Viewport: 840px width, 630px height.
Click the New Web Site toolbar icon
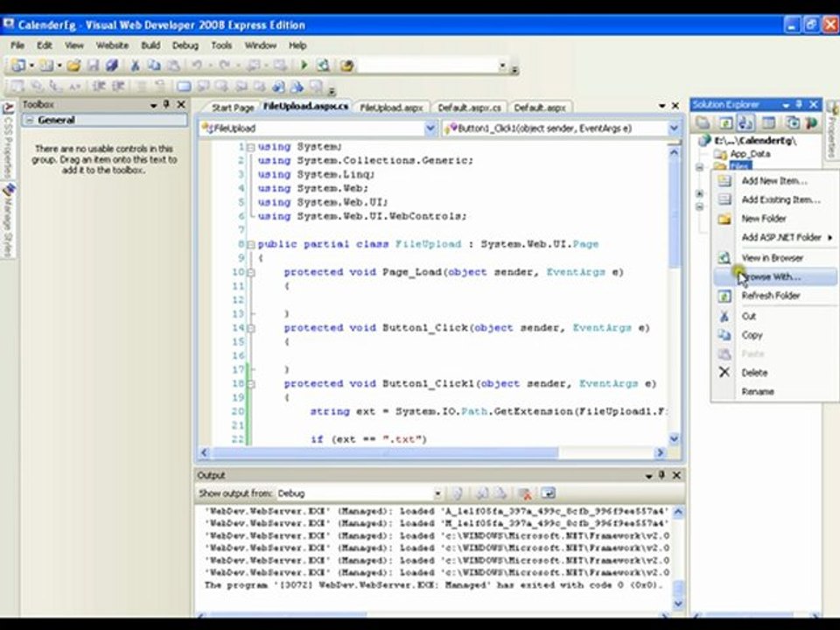click(x=18, y=66)
